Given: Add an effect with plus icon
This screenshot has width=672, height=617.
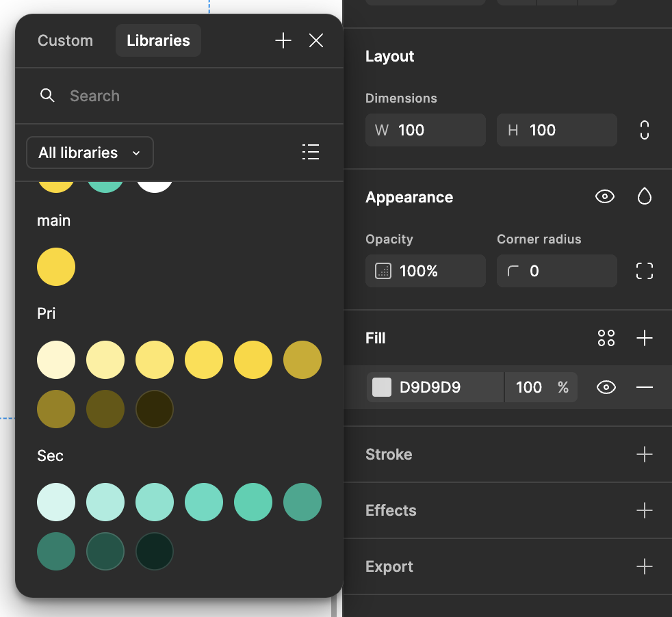Looking at the screenshot, I should [x=644, y=510].
